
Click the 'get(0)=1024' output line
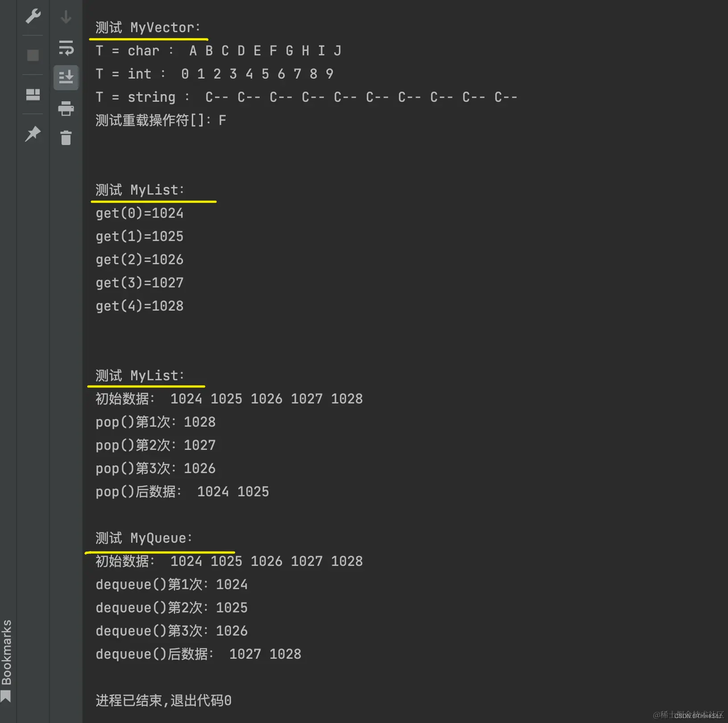140,213
